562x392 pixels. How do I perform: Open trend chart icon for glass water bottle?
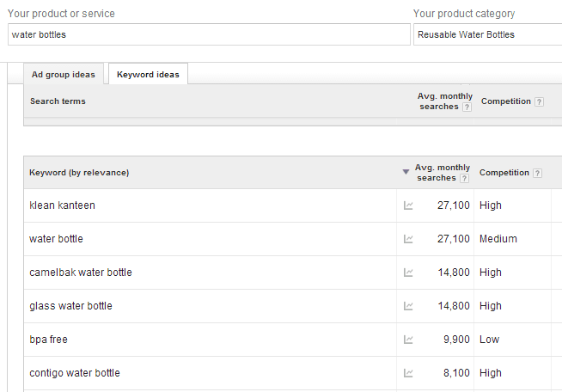(x=408, y=306)
